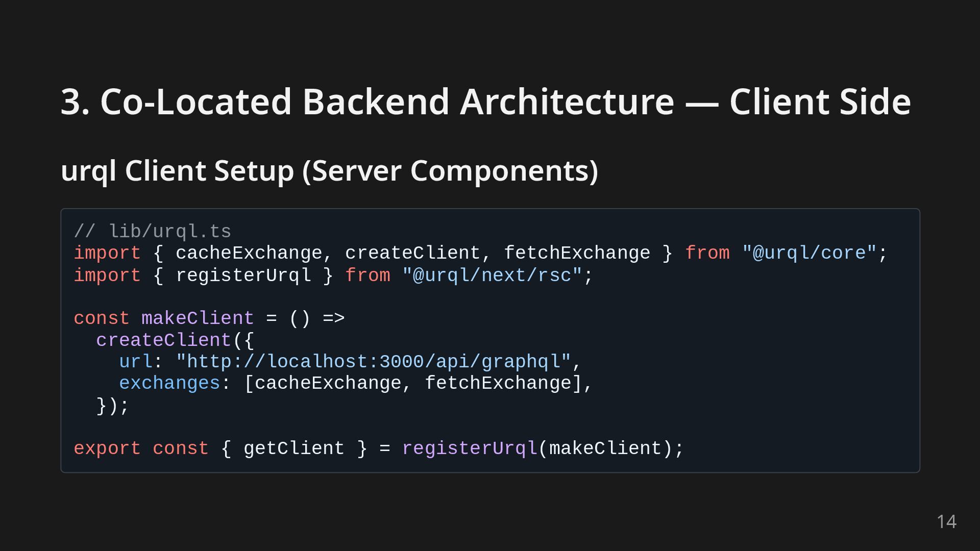This screenshot has height=551, width=980.
Task: Click the localhost GraphQL URL string
Action: 373,362
